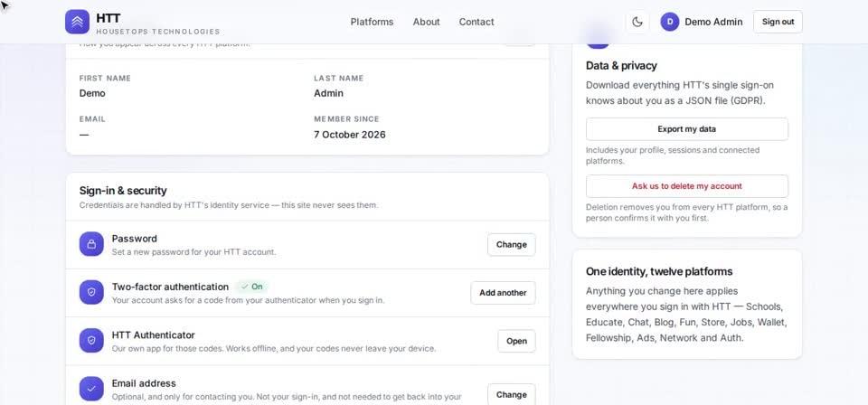Click the Data & privacy heading
The image size is (868, 405).
coord(621,65)
